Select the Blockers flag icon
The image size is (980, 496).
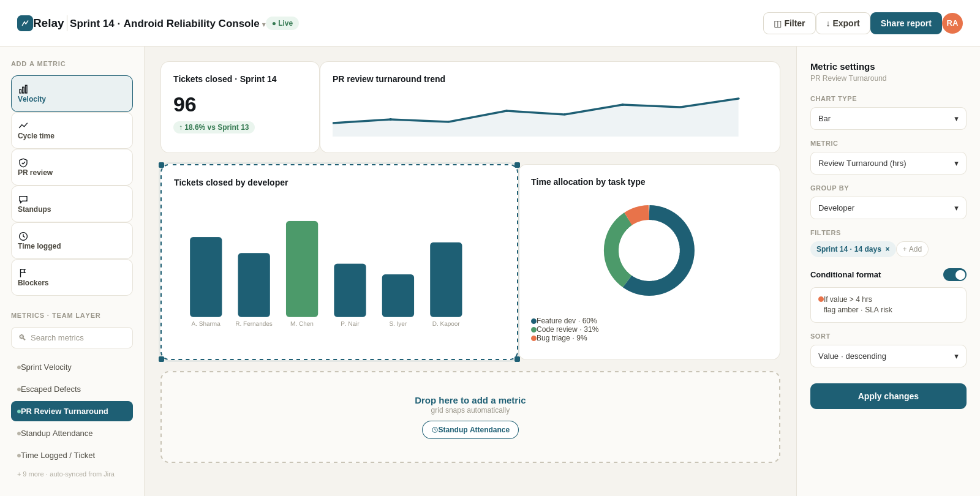23,273
